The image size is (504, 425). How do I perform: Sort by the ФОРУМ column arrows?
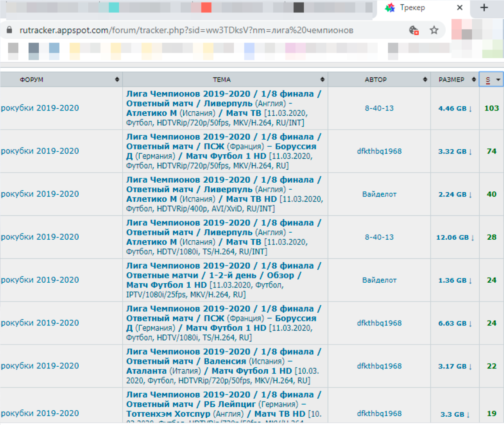pos(117,79)
